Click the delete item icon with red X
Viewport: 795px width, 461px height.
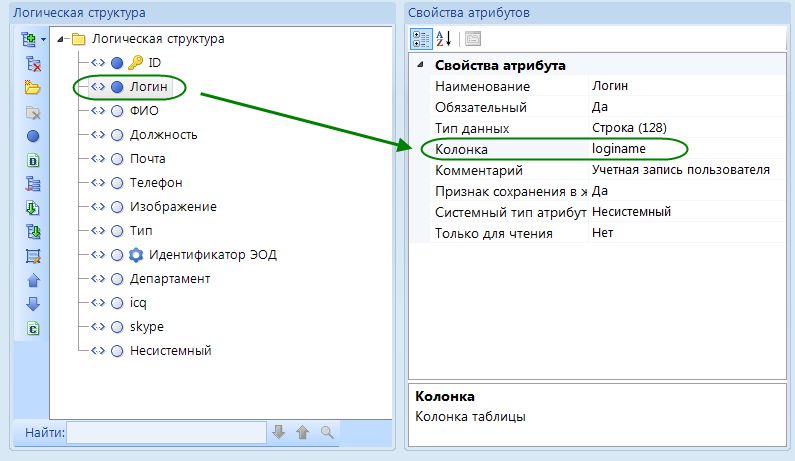pos(32,63)
